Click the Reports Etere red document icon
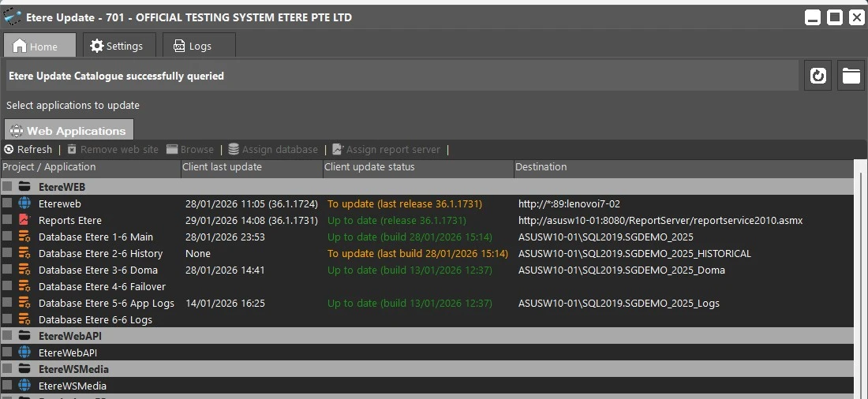Viewport: 868px width, 399px height. 24,220
